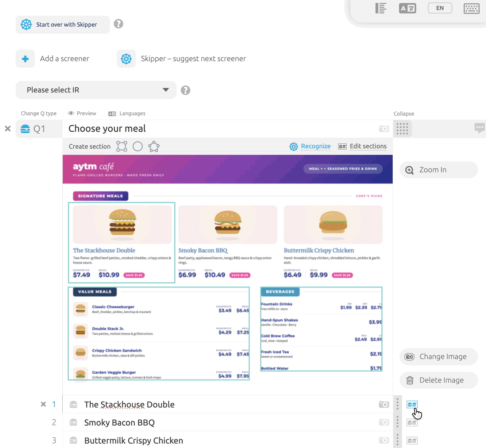Viewport: 486px width, 448px height.
Task: Click section card icon for Smoky Bacon BBQ
Action: (412, 423)
